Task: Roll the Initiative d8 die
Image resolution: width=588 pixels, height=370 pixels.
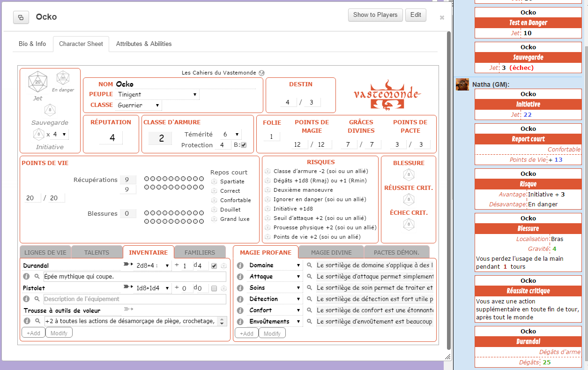Action: [x=38, y=135]
